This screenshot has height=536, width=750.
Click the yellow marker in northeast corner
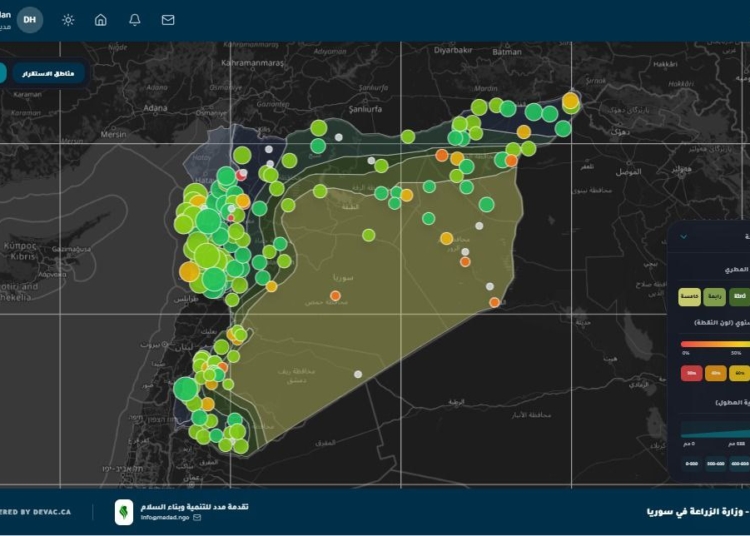coord(570,100)
